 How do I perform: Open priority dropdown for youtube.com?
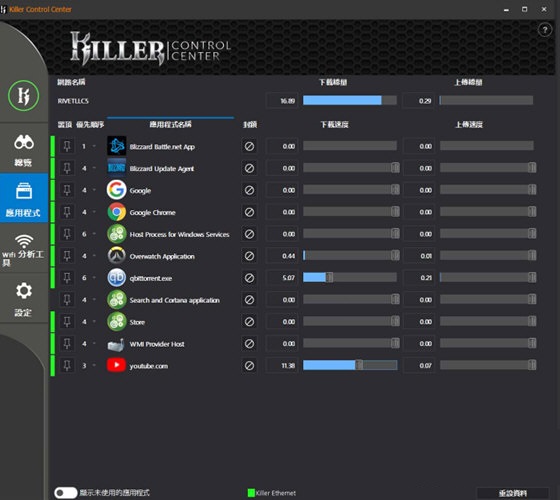[x=94, y=366]
